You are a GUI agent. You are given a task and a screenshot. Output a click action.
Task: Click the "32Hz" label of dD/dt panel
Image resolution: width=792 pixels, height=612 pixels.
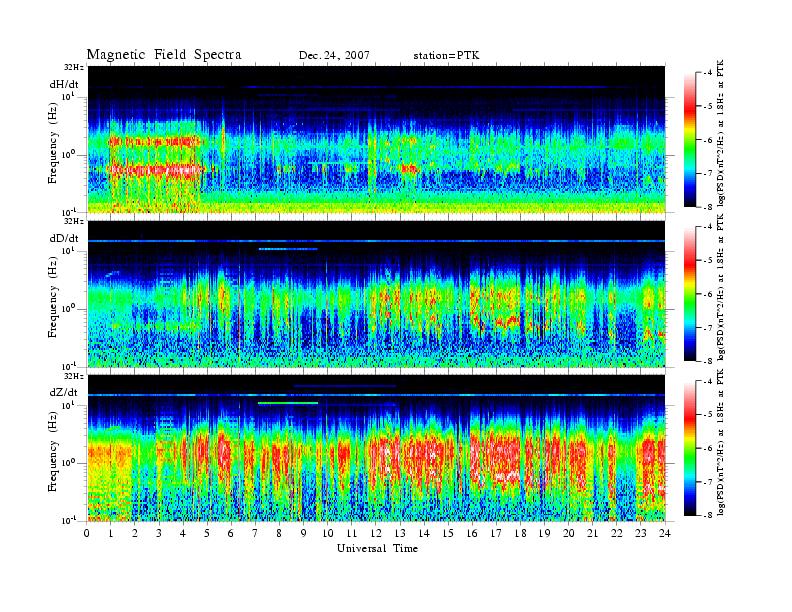pyautogui.click(x=74, y=221)
